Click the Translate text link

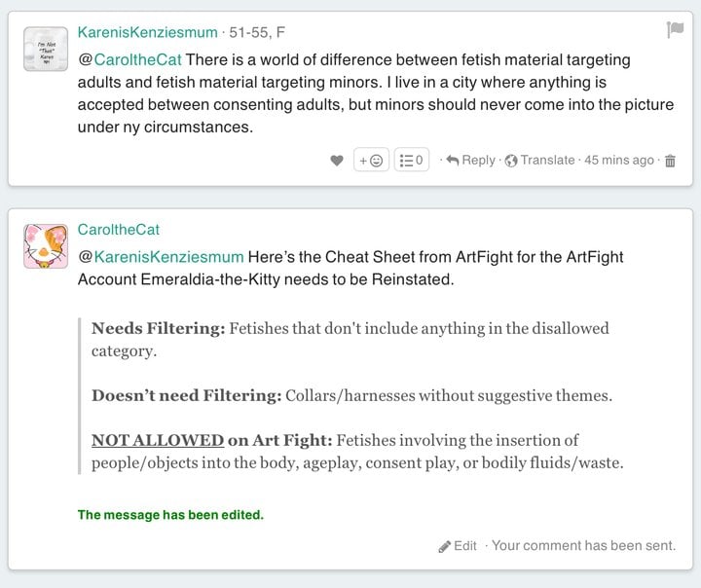[x=547, y=160]
